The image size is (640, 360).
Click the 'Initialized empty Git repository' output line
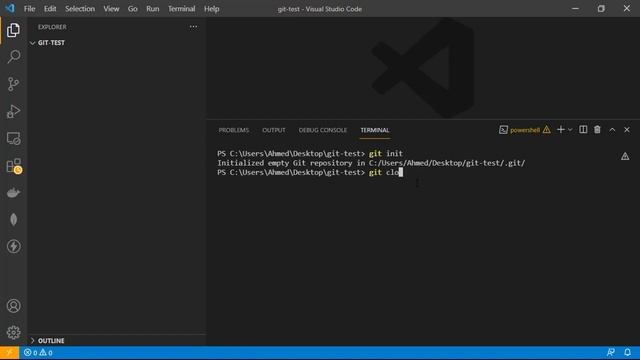(x=371, y=163)
